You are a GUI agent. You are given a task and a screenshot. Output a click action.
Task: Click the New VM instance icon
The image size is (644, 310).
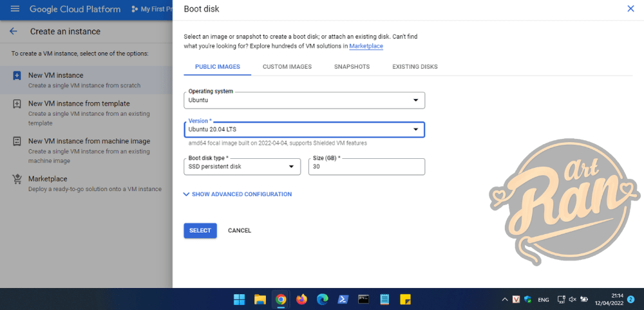(17, 76)
